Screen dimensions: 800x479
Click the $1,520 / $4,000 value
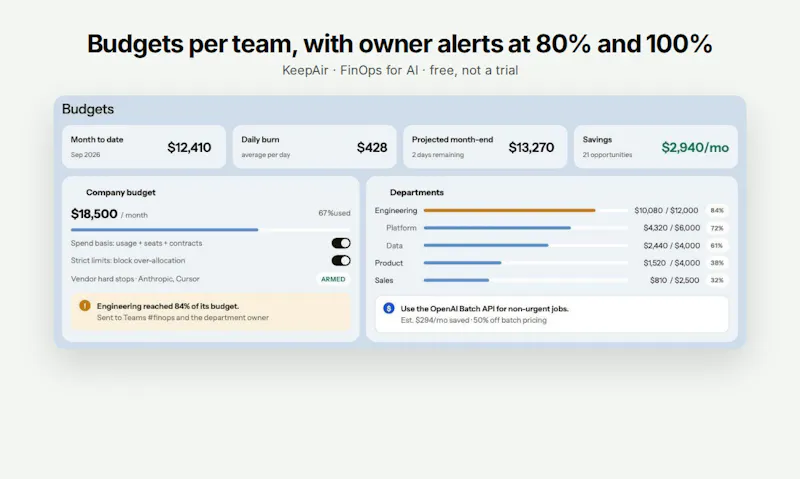pos(671,263)
